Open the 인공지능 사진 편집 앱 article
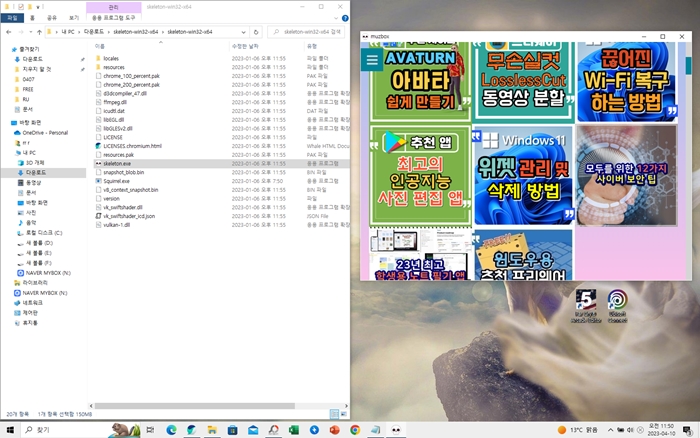 coord(421,175)
